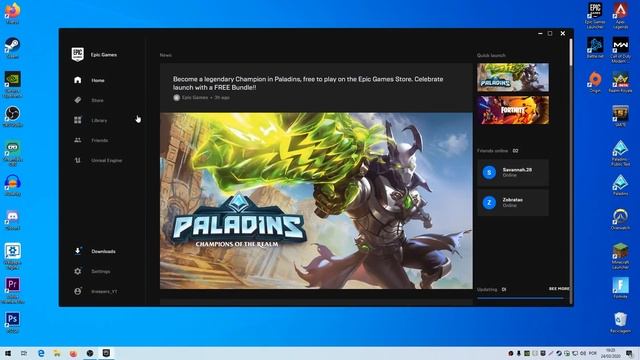Click the Epic Games shield logo
The image size is (640, 360).
tap(78, 54)
